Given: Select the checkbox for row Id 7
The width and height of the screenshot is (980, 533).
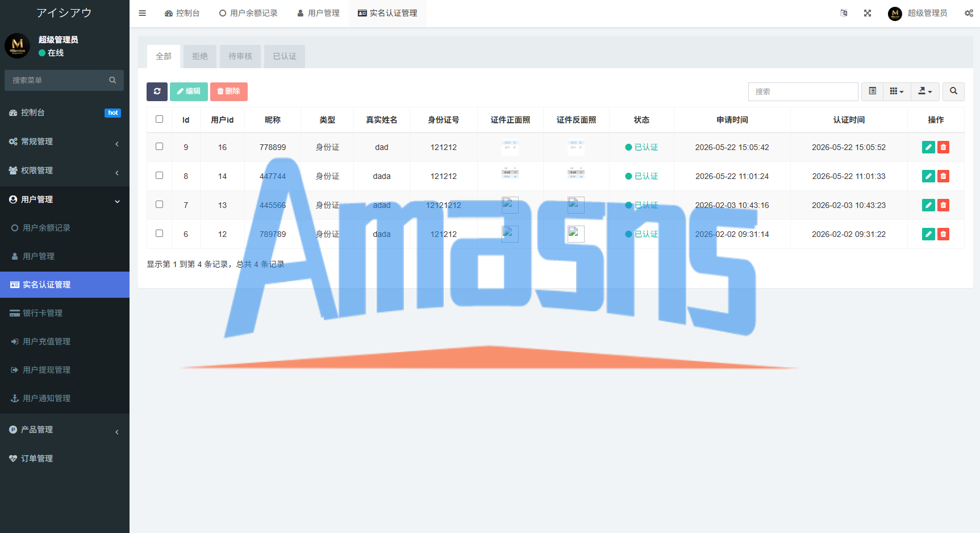Looking at the screenshot, I should (159, 205).
